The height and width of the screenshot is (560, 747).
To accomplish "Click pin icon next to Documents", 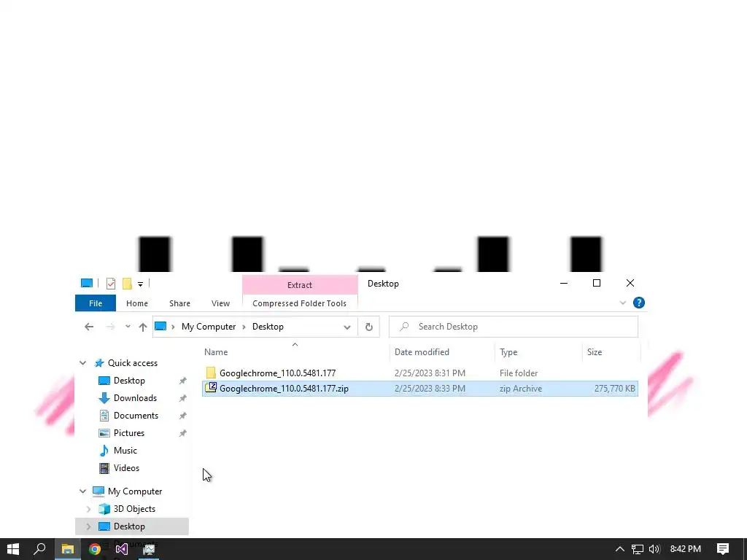I will (x=182, y=416).
